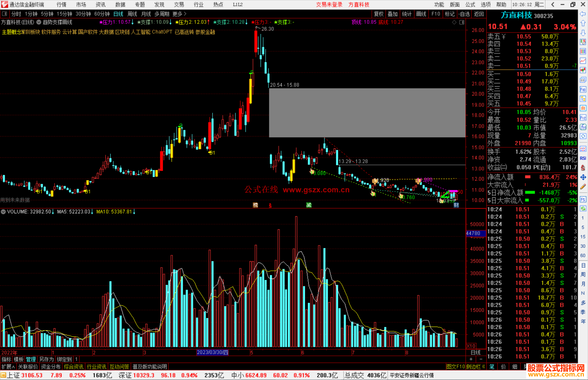
Task: Click the plus zoom button below the chart
Action: point(471,359)
